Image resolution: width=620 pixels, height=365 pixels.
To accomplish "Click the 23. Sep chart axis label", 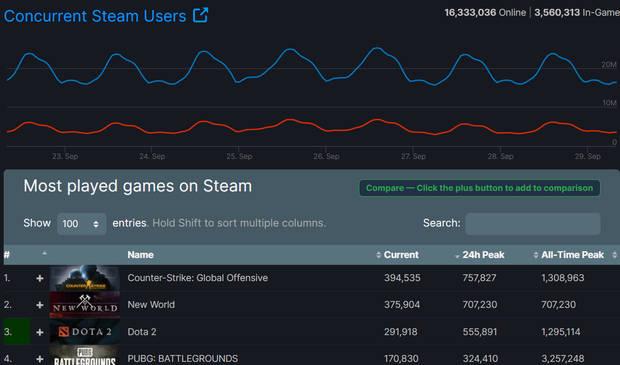I will coord(65,157).
